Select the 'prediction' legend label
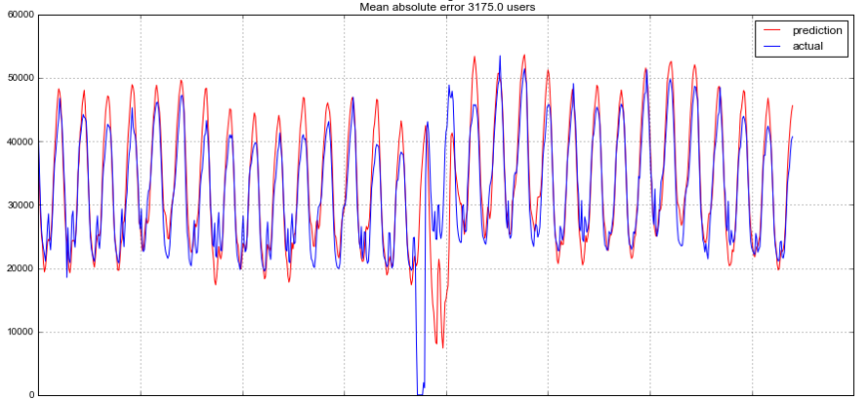 coord(817,31)
